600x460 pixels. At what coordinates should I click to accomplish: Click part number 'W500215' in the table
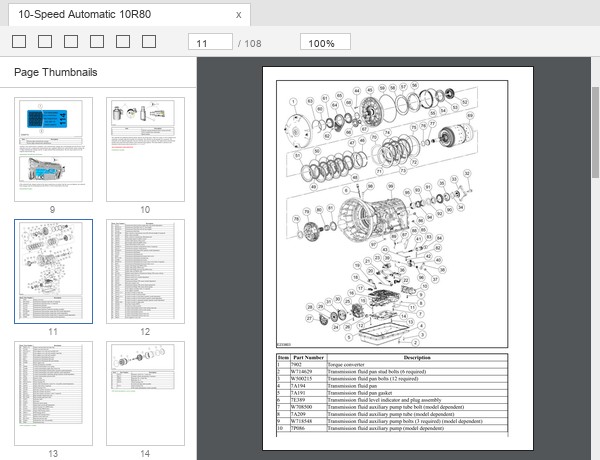point(302,379)
